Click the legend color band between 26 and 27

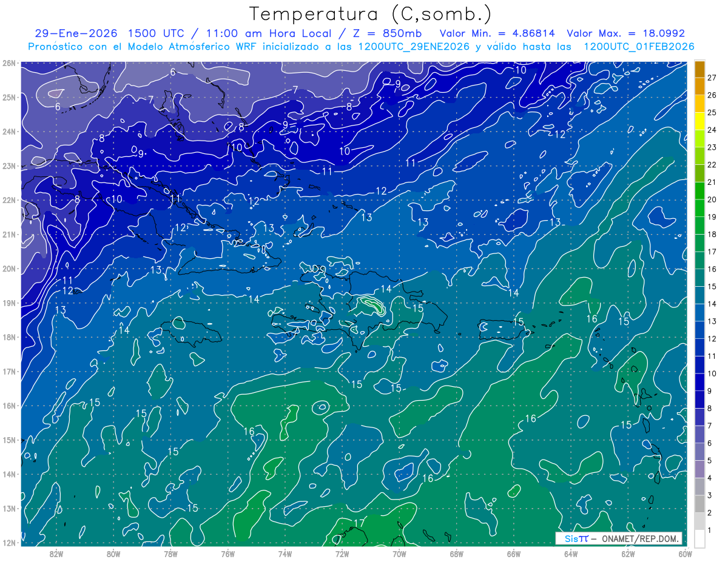[699, 86]
